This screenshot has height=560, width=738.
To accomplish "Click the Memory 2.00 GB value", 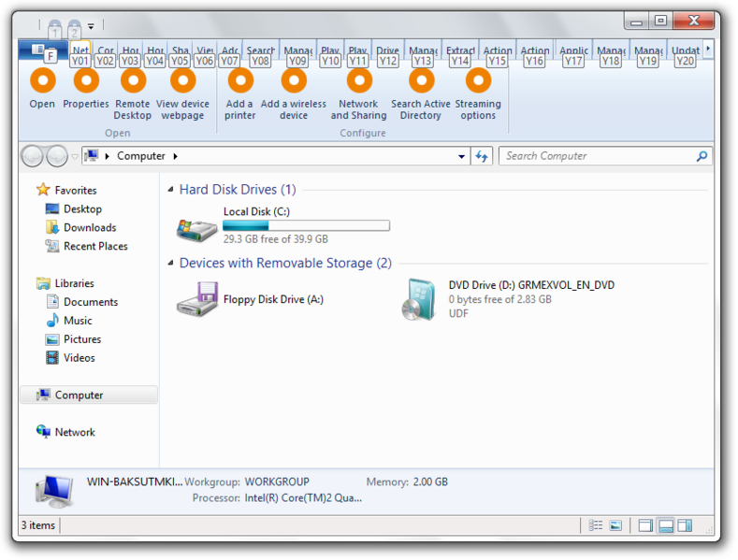I will click(430, 481).
